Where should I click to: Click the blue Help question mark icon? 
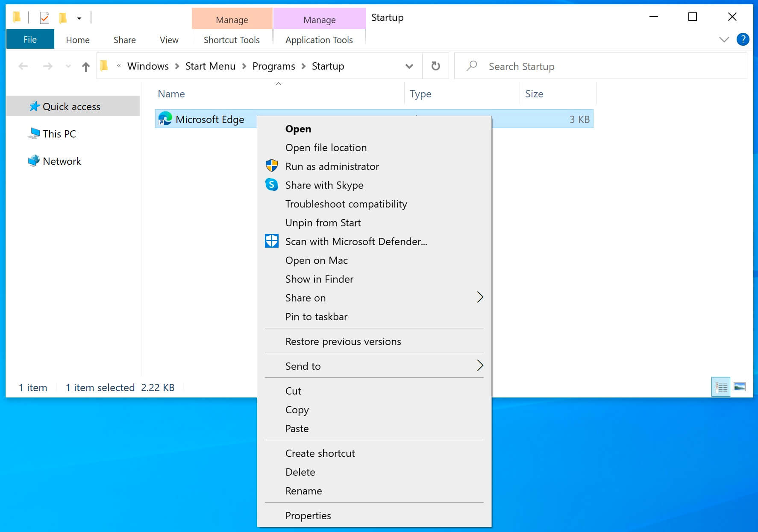click(x=743, y=39)
